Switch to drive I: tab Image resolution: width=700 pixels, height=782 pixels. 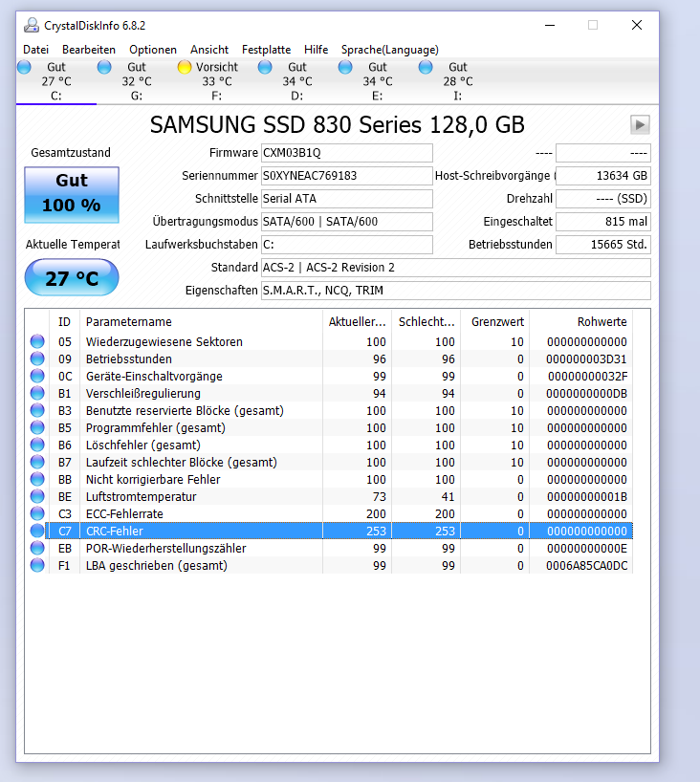click(458, 81)
